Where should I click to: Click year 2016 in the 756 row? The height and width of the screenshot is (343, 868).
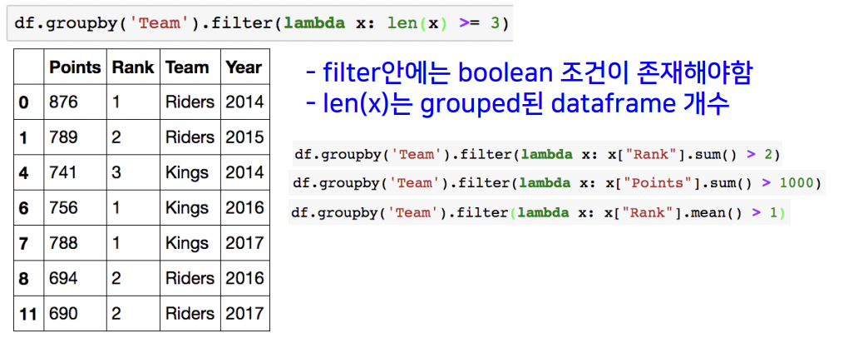244,208
